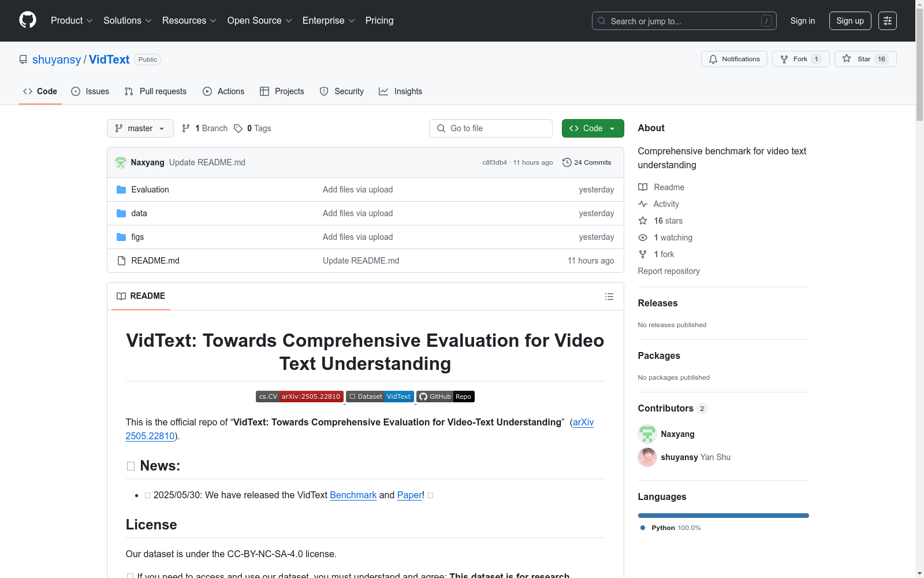The width and height of the screenshot is (924, 578).
Task: Open the 0 Tags link
Action: coord(252,128)
